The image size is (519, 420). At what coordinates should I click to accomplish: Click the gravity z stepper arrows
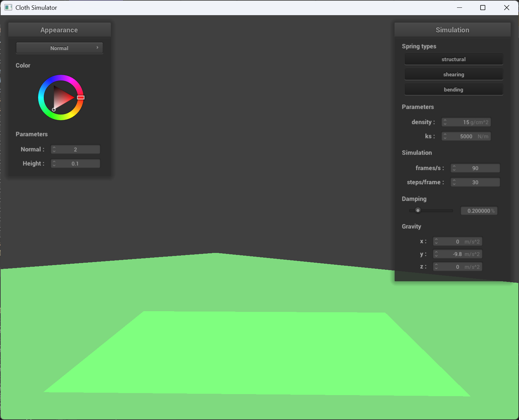[436, 267]
